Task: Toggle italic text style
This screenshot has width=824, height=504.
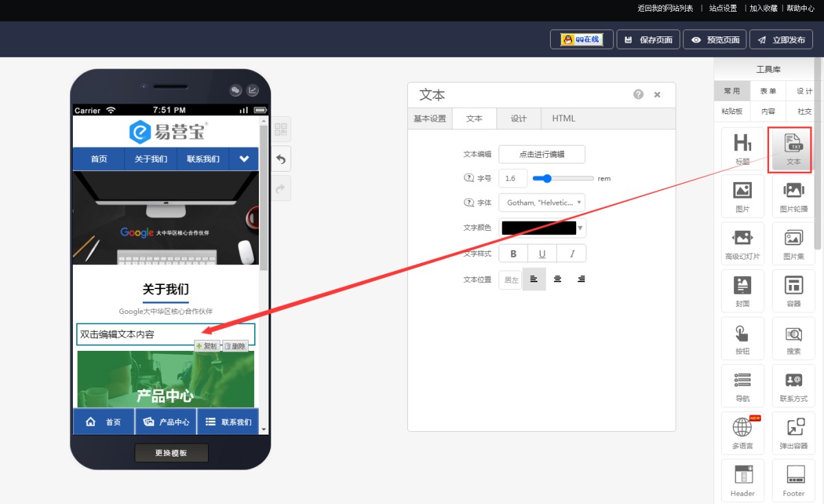Action: tap(571, 253)
